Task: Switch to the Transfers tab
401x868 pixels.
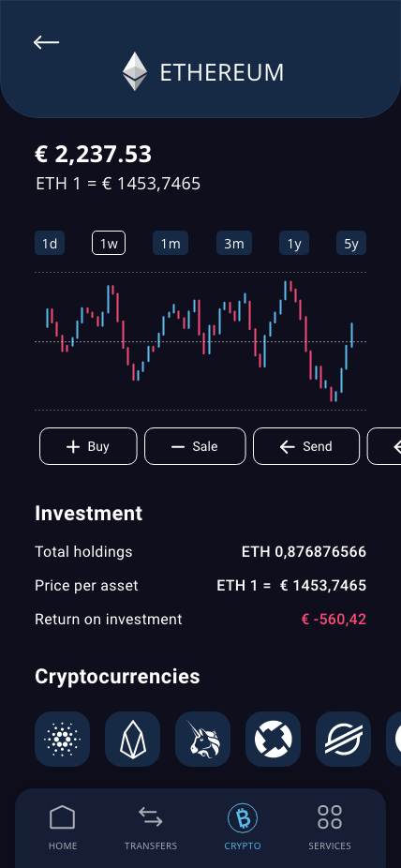Action: (x=151, y=828)
